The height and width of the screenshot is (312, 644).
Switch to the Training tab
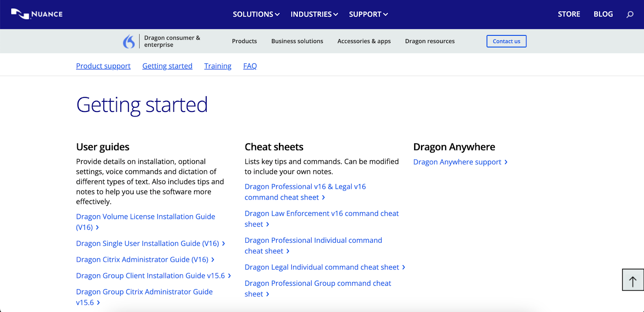218,66
